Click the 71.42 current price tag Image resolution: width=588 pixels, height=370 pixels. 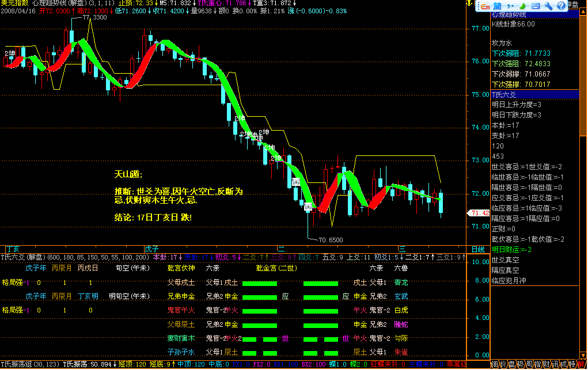click(x=479, y=213)
